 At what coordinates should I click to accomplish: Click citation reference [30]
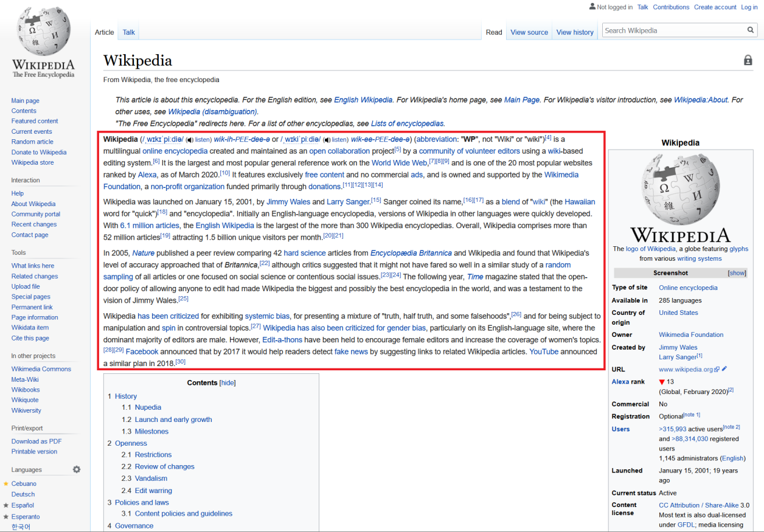click(180, 362)
